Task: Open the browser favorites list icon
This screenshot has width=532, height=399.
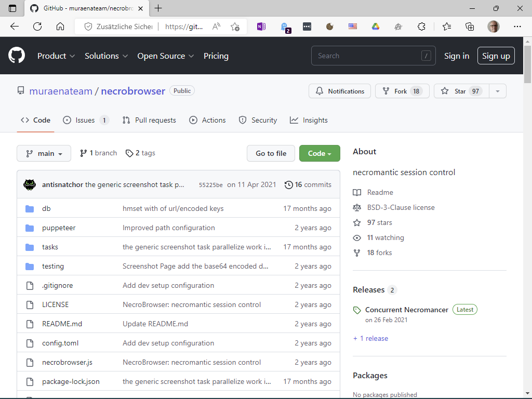Action: (447, 26)
